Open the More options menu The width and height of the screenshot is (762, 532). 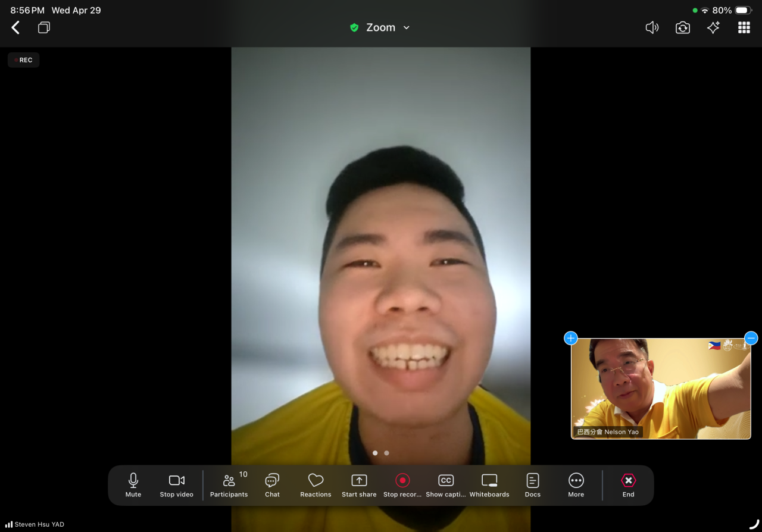pyautogui.click(x=576, y=485)
